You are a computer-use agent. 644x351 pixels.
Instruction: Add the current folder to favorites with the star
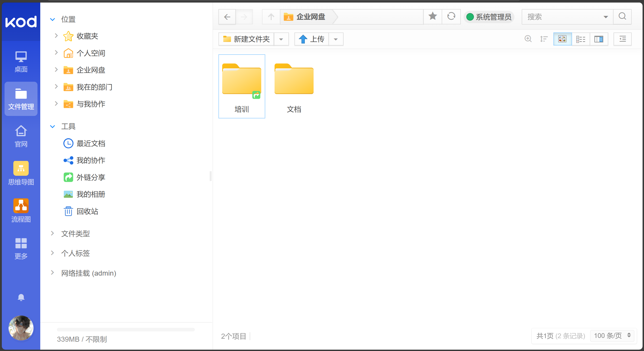pyautogui.click(x=433, y=17)
